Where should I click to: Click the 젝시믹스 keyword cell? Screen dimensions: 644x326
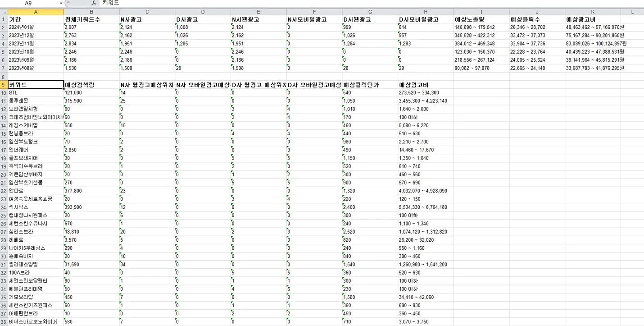click(36, 207)
